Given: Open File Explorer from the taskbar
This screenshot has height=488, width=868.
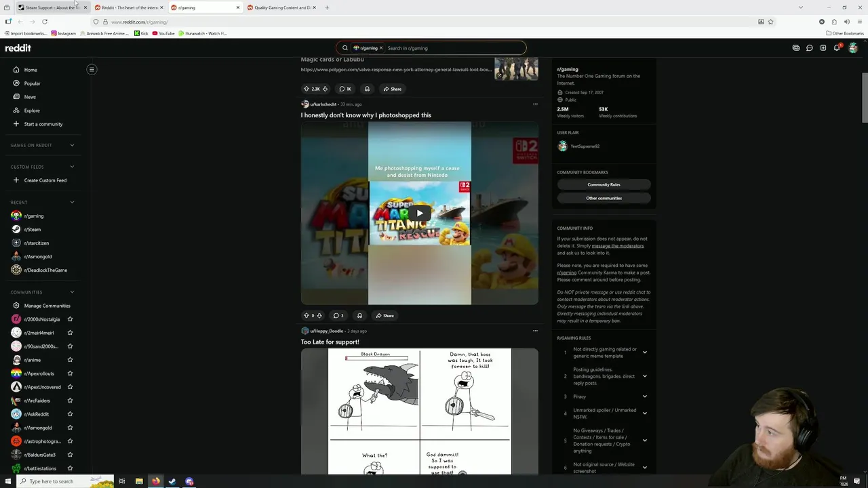Looking at the screenshot, I should pos(139,481).
